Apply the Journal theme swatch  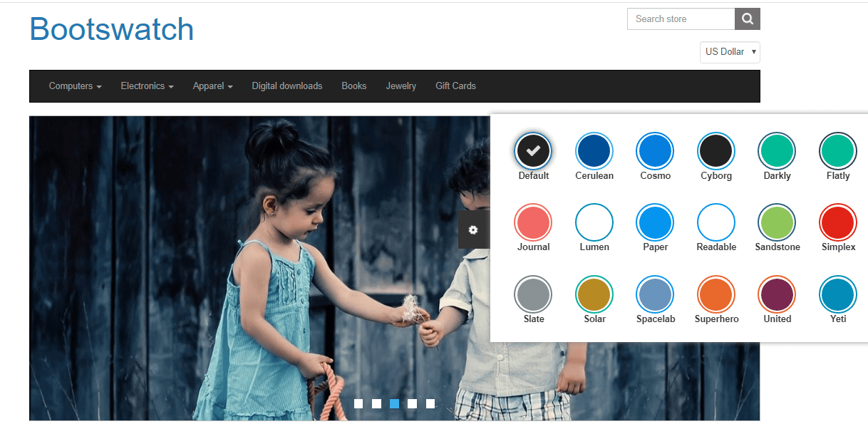534,222
